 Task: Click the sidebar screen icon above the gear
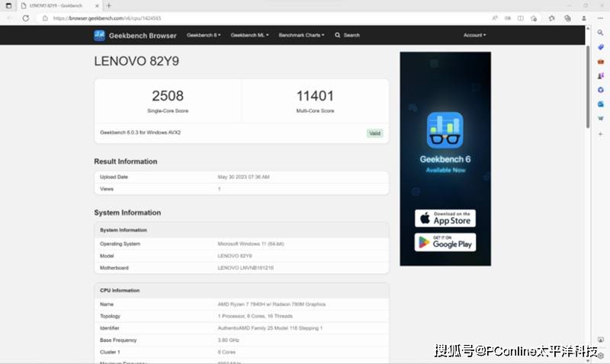[601, 340]
